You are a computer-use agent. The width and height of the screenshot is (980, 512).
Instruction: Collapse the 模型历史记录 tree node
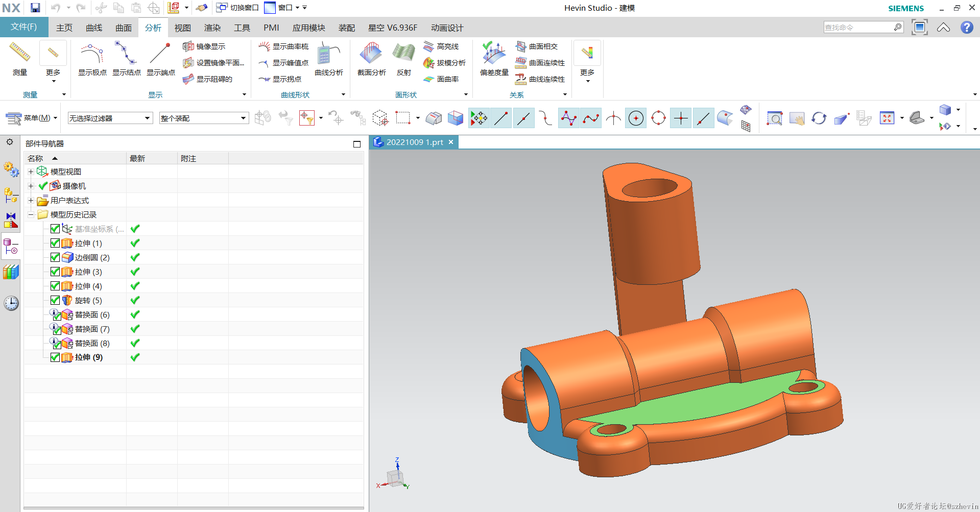[x=31, y=214]
